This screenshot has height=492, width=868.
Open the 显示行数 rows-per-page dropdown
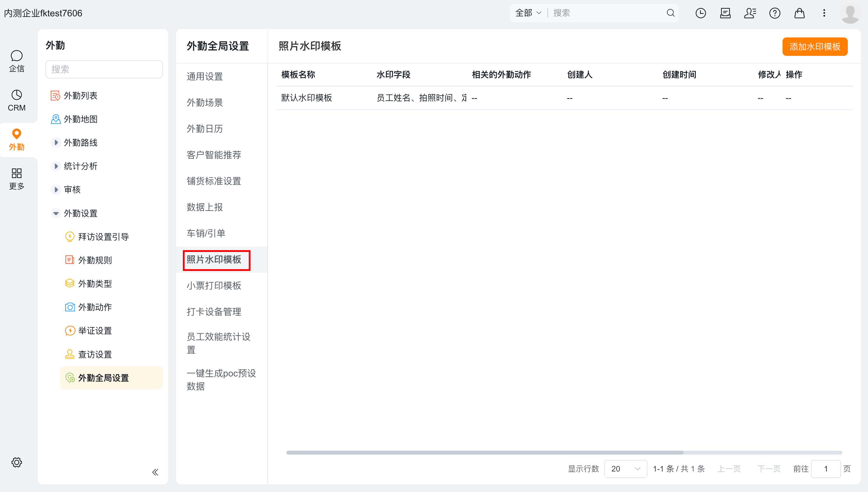click(x=625, y=469)
